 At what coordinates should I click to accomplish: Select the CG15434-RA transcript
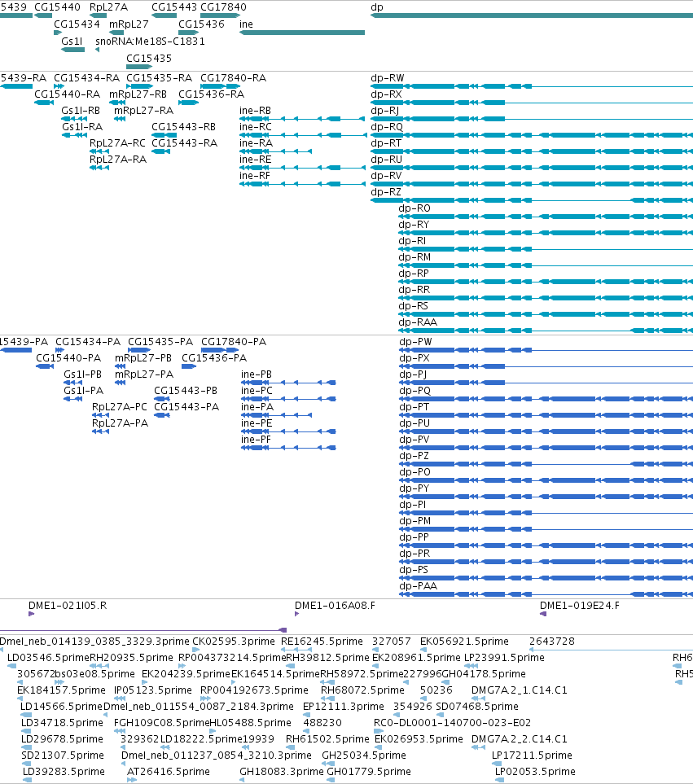pos(59,86)
